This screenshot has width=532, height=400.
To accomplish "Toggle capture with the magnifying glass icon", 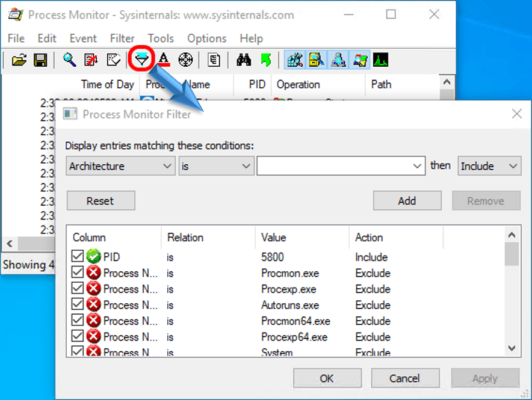I will pyautogui.click(x=69, y=60).
